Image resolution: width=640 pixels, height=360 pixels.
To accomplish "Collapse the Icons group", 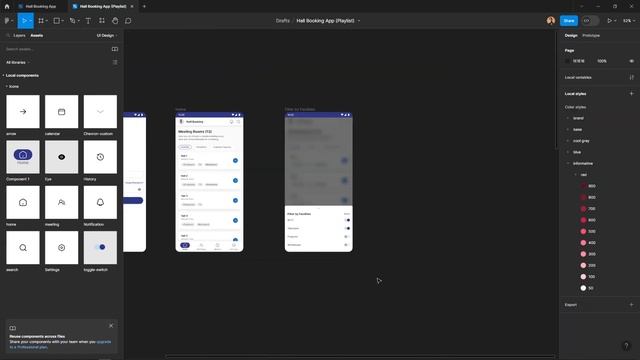I will point(7,87).
